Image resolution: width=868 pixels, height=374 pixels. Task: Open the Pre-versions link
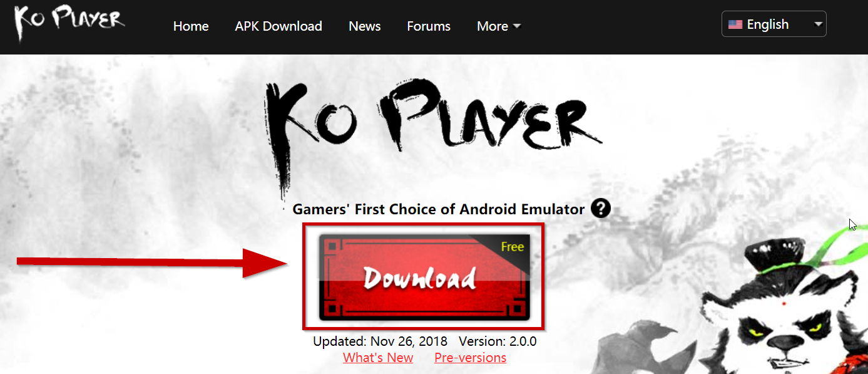pyautogui.click(x=470, y=358)
